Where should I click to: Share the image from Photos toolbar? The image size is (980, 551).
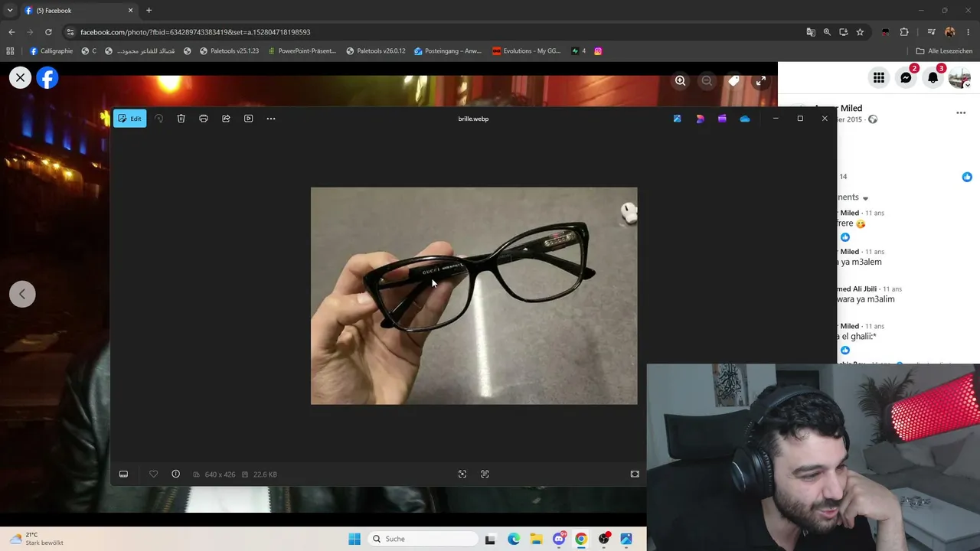coord(226,119)
